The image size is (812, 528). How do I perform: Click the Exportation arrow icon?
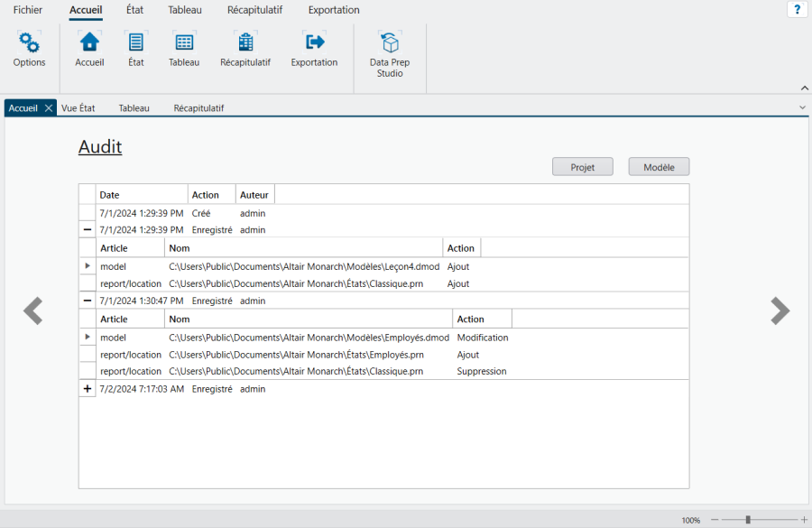pyautogui.click(x=314, y=42)
